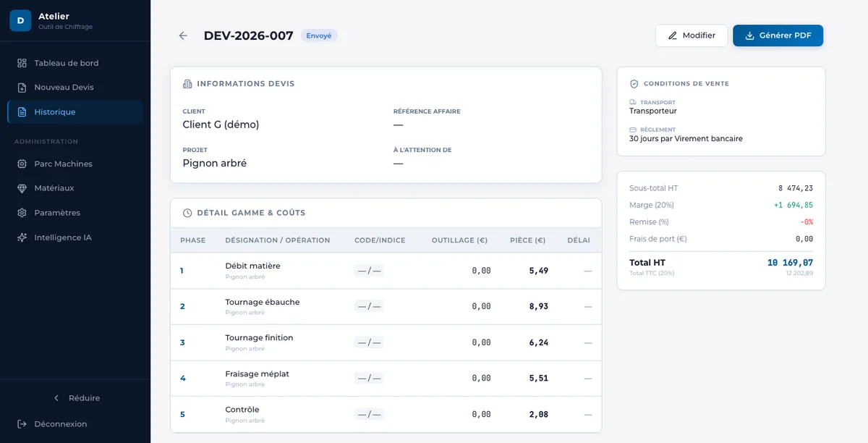Viewport: 868px width, 443px height.
Task: Click the Déconnexion link
Action: click(x=75, y=424)
